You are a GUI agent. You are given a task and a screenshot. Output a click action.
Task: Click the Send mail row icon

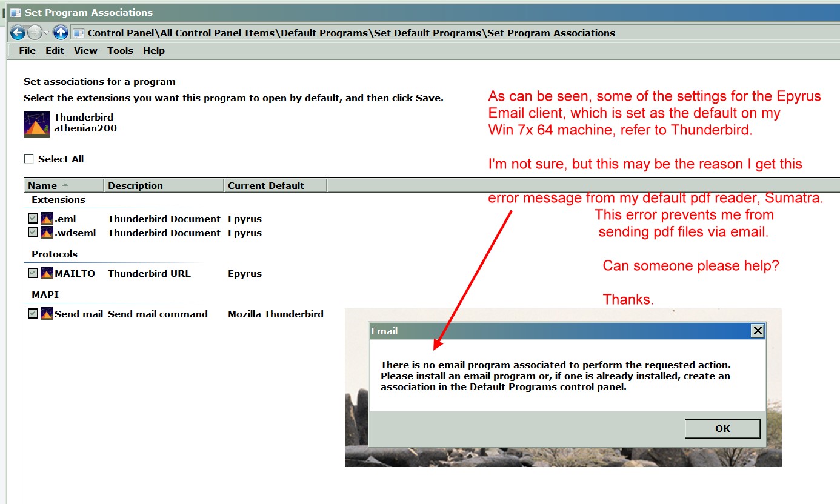tap(47, 314)
